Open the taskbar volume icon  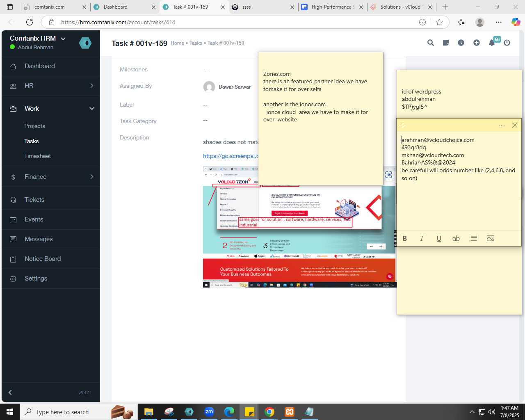click(x=491, y=412)
